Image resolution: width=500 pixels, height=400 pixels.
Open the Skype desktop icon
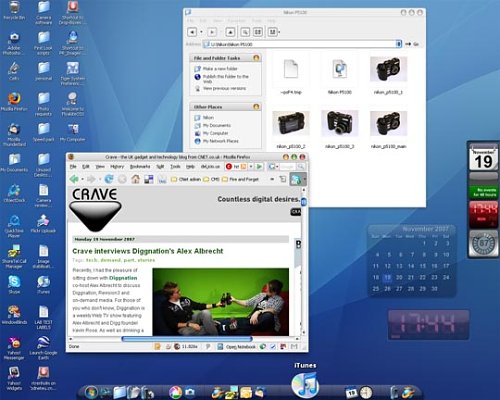(14, 284)
